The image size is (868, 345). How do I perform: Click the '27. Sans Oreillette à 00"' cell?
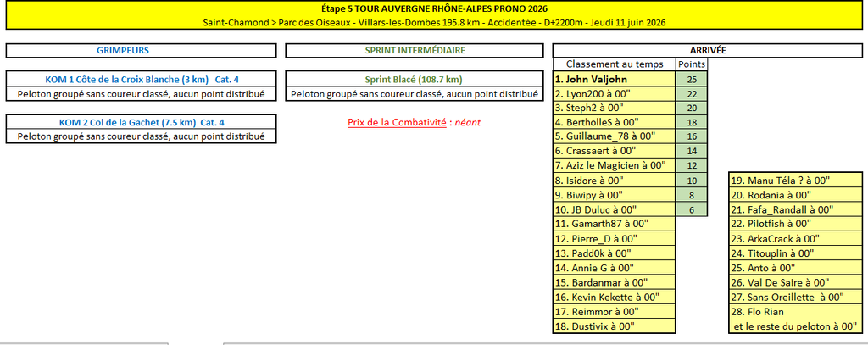[795, 298]
